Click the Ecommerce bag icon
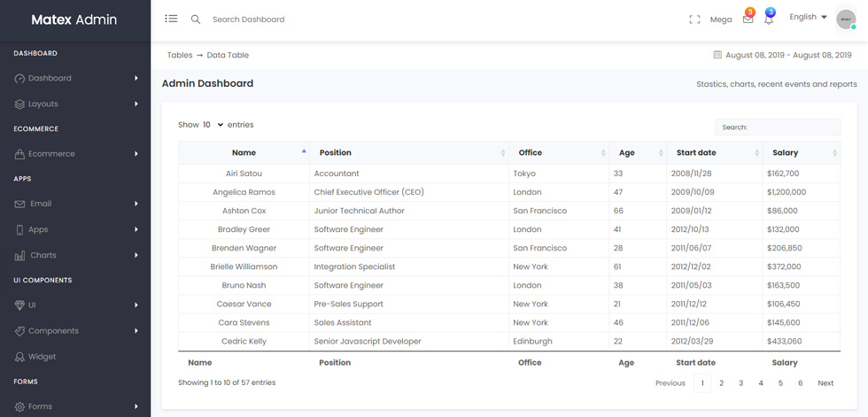This screenshot has width=868, height=417. [19, 154]
